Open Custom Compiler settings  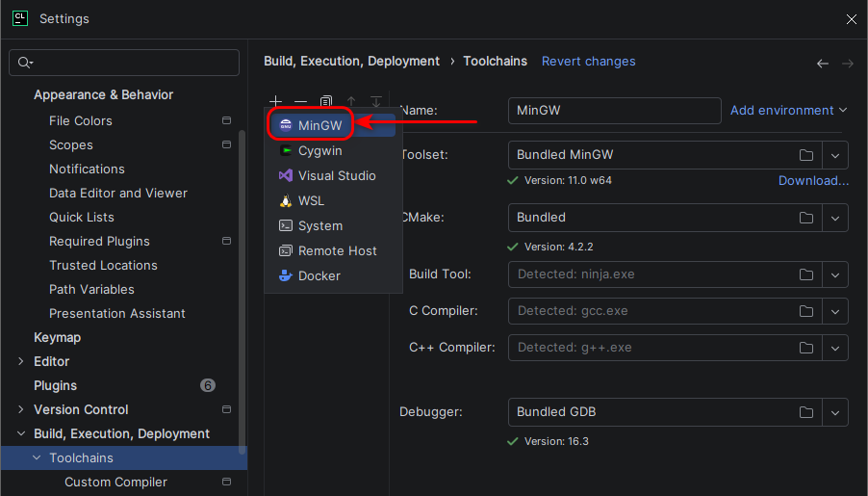coord(115,483)
